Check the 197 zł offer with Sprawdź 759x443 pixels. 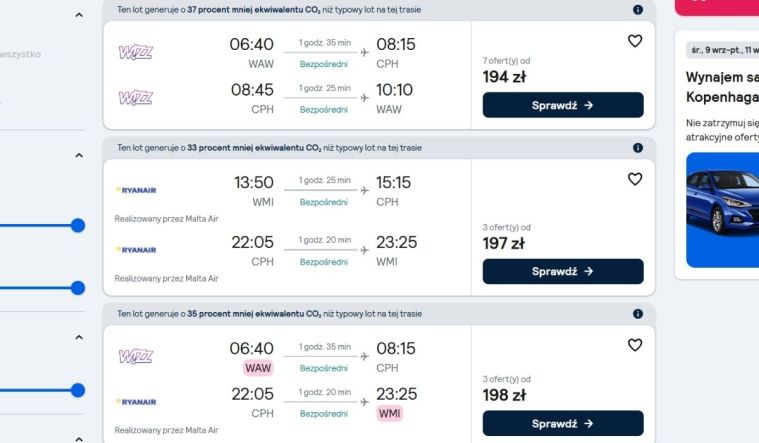[x=563, y=271]
